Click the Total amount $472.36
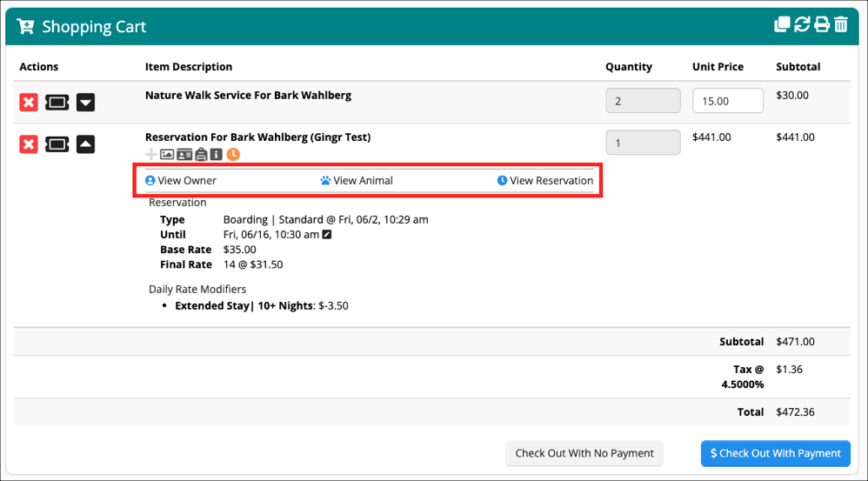The image size is (868, 481). tap(795, 411)
